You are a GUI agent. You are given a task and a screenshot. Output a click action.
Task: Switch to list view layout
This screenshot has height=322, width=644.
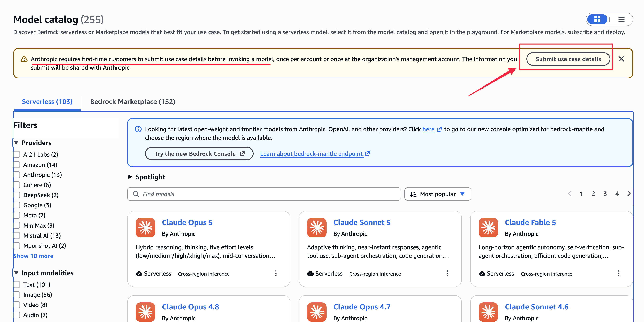tap(622, 19)
